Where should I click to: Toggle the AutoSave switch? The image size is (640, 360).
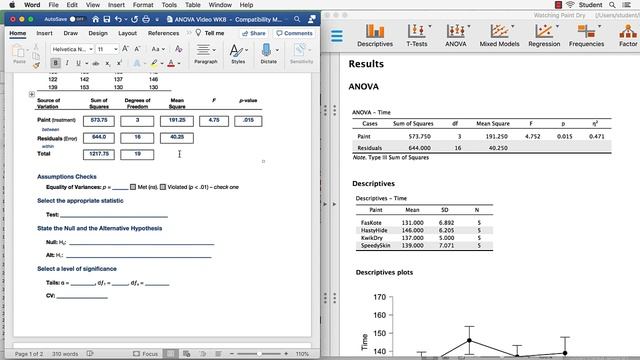point(76,19)
